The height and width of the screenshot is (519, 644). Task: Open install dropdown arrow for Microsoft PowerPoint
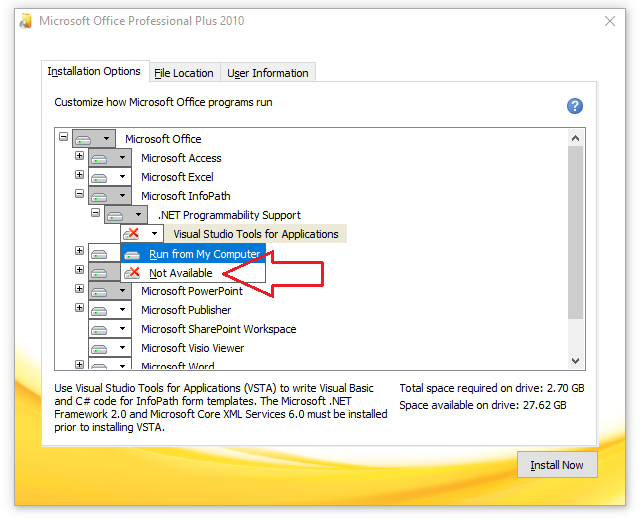[122, 290]
